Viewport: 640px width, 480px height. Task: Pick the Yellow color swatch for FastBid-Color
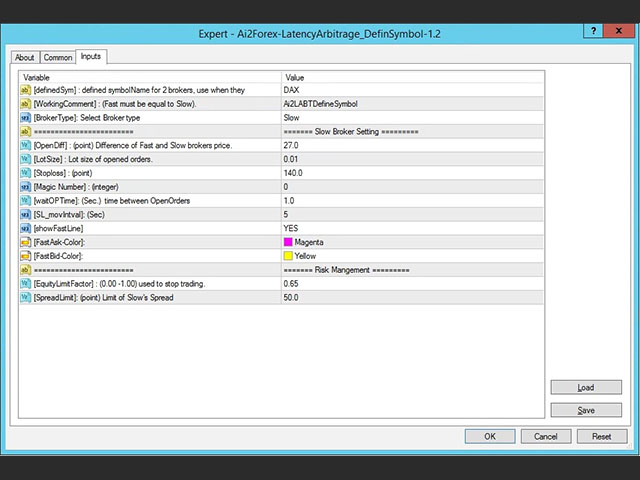coord(288,256)
